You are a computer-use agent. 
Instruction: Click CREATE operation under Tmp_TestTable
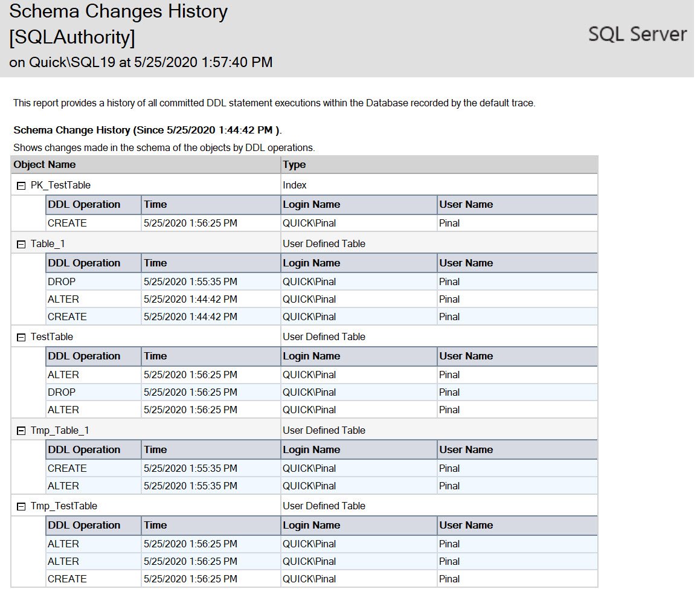click(67, 579)
